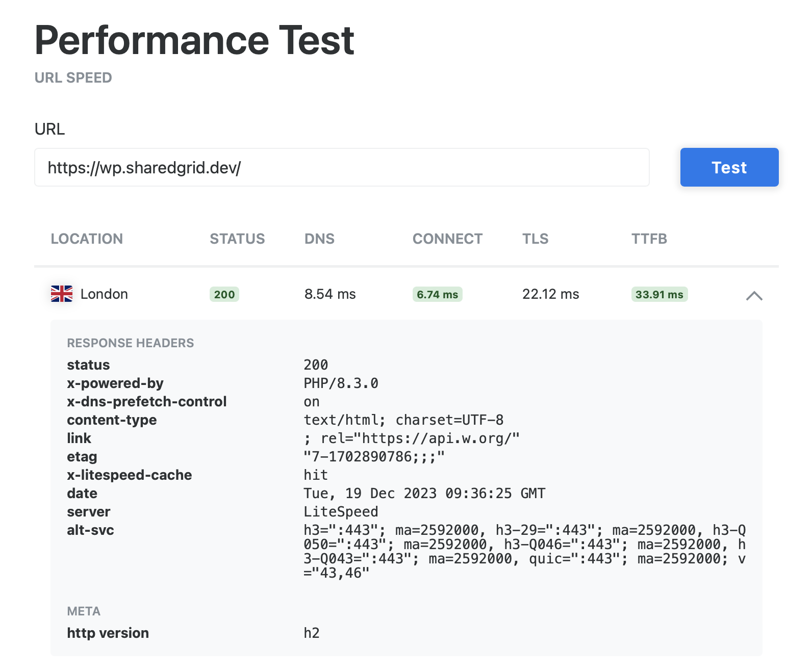Viewport: 812px width, 672px height.
Task: Click the 200 status badge
Action: tap(224, 295)
